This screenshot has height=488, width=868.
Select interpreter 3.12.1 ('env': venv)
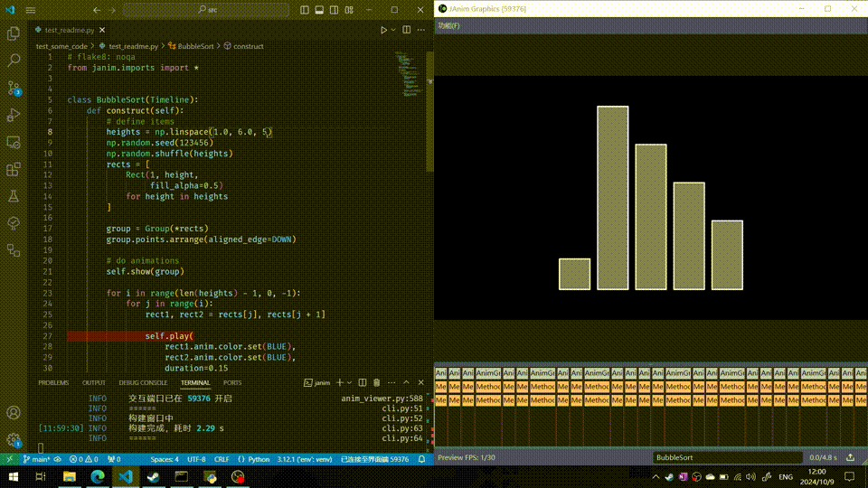point(305,459)
